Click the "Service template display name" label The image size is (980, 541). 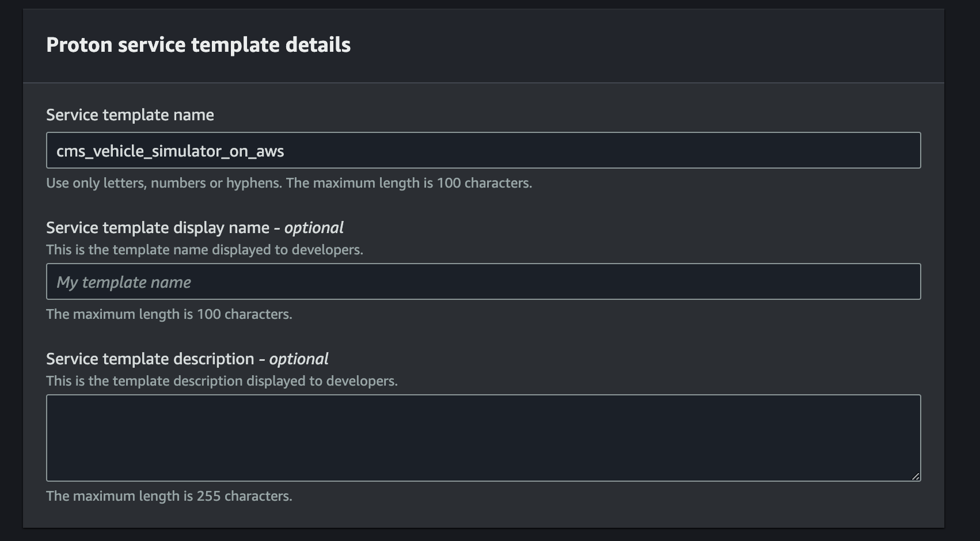[158, 228]
